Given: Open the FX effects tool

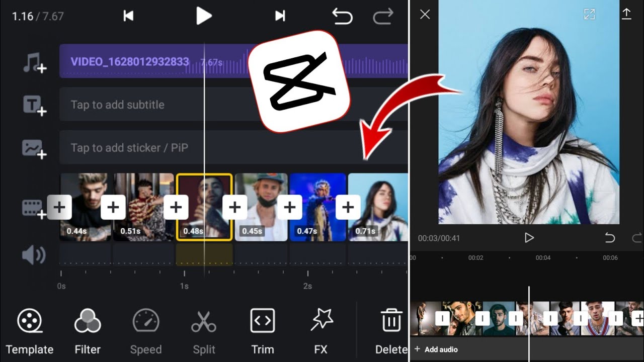Looking at the screenshot, I should [x=320, y=331].
